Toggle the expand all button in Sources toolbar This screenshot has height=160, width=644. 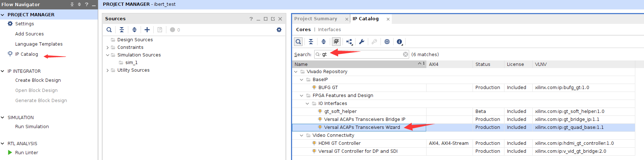[x=134, y=30]
